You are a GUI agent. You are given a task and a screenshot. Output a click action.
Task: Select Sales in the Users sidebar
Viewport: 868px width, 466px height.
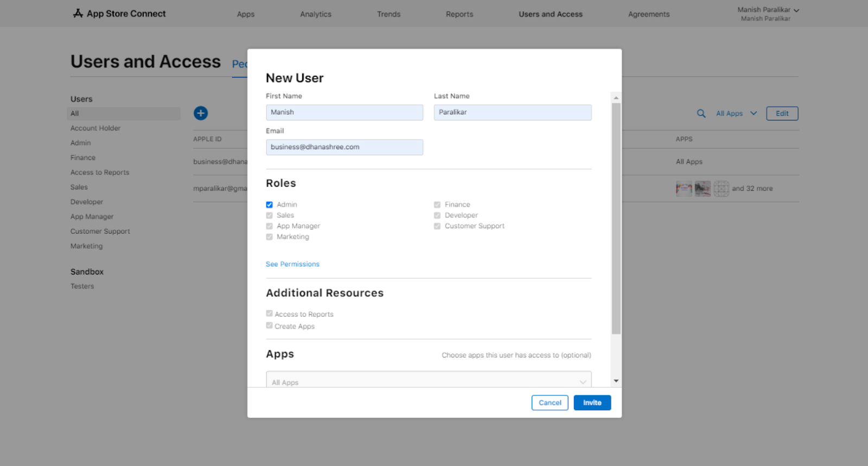click(79, 187)
